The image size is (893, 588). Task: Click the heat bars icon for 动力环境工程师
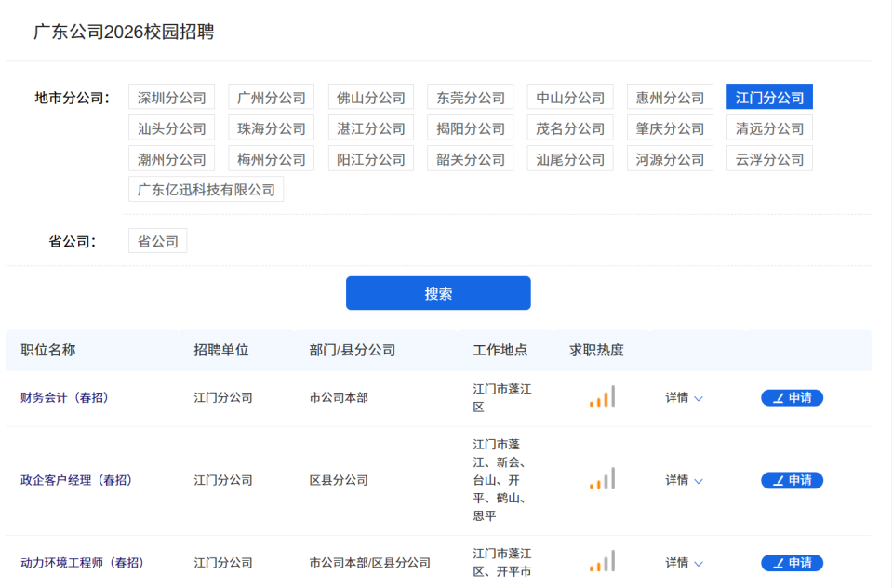click(602, 561)
